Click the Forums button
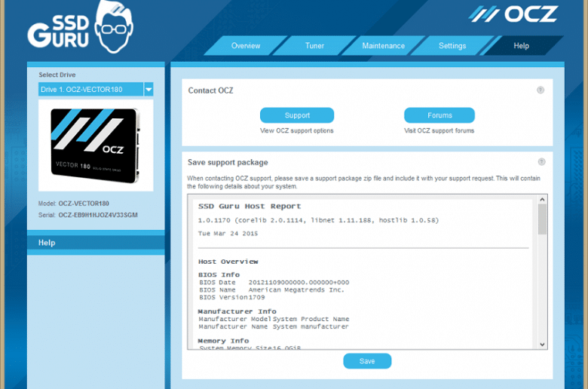This screenshot has width=588, height=389. point(439,115)
